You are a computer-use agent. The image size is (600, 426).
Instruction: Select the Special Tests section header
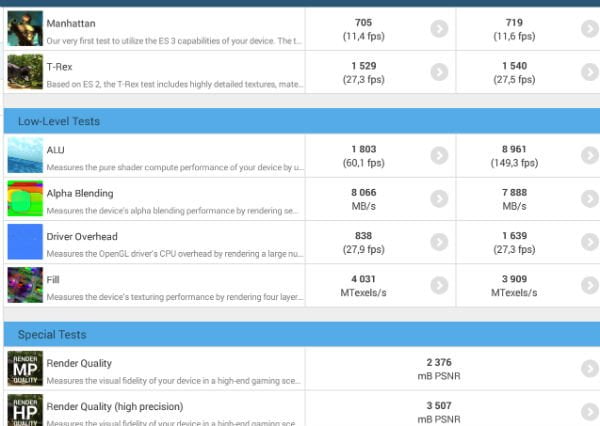pyautogui.click(x=302, y=335)
